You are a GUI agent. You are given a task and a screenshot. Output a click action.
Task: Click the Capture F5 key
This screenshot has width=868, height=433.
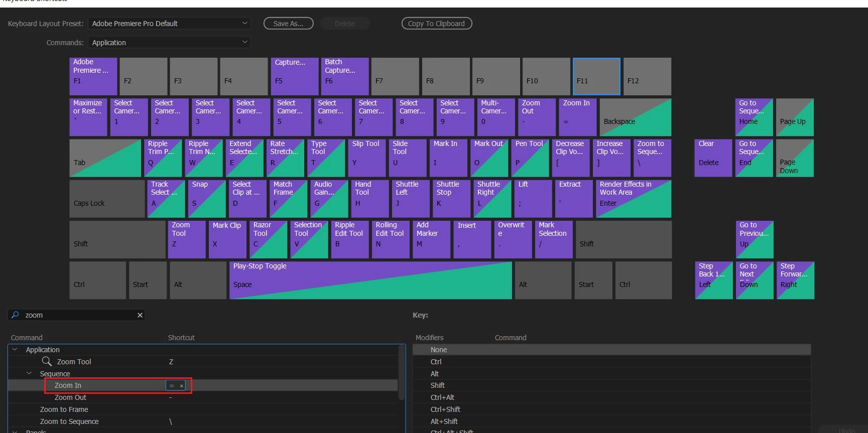pos(295,76)
